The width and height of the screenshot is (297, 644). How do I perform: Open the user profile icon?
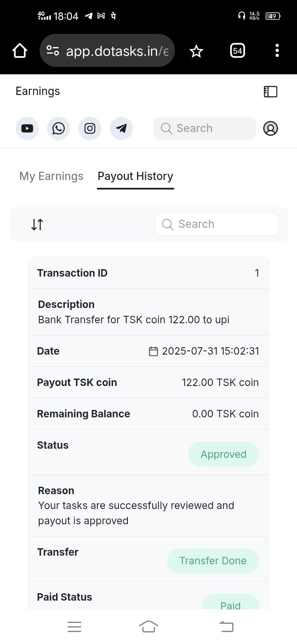click(271, 128)
